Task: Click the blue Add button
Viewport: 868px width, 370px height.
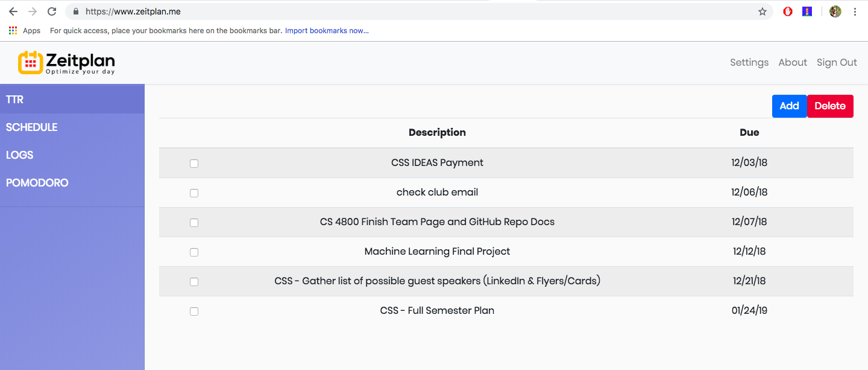Action: [x=789, y=106]
